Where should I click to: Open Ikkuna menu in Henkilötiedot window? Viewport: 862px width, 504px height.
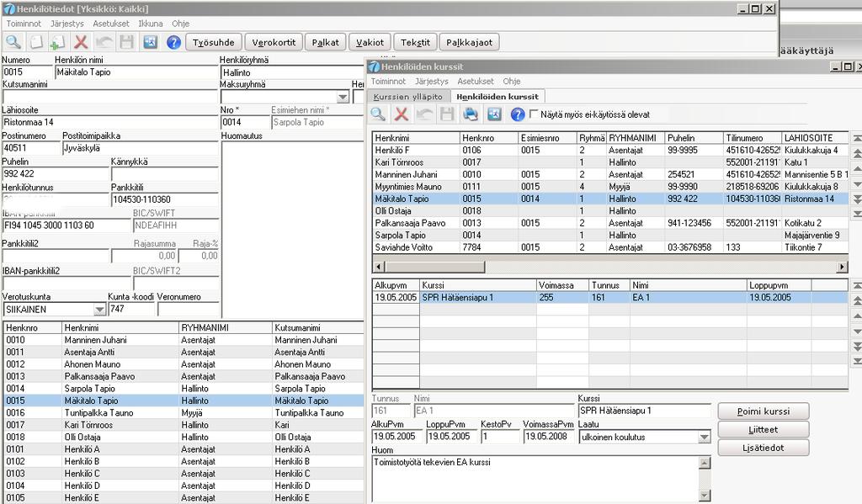151,24
